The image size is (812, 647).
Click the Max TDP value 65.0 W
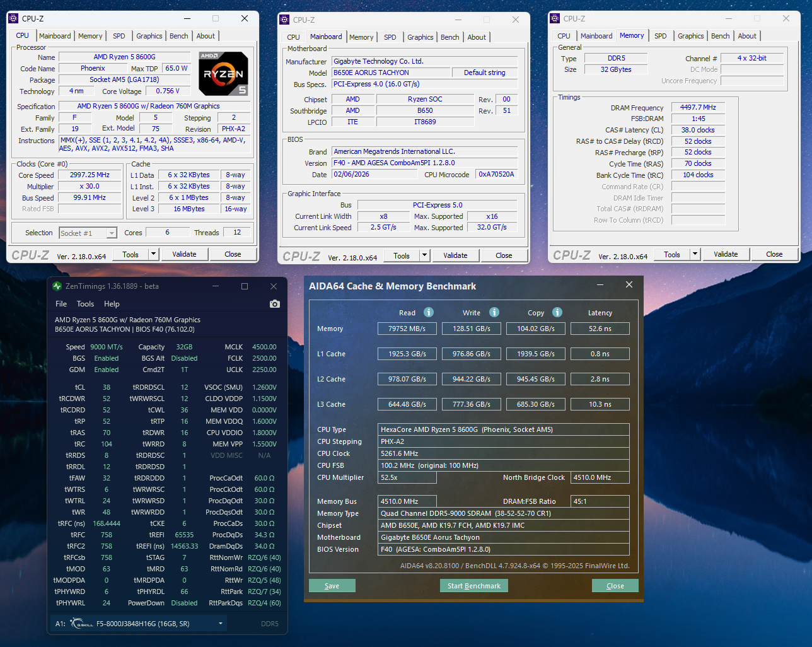[177, 68]
